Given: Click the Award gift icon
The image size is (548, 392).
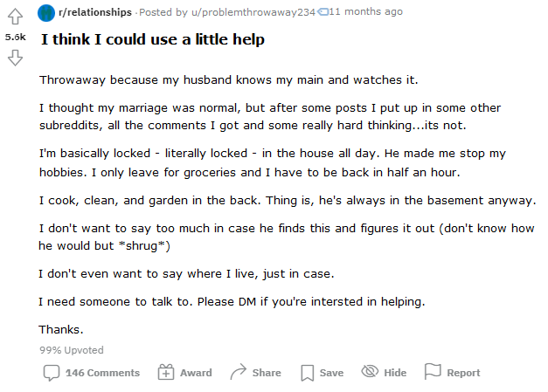Looking at the screenshot, I should coord(166,373).
